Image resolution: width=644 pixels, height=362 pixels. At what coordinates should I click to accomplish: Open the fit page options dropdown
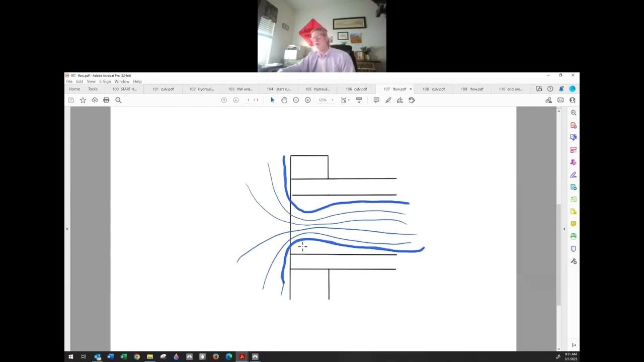tap(345, 100)
